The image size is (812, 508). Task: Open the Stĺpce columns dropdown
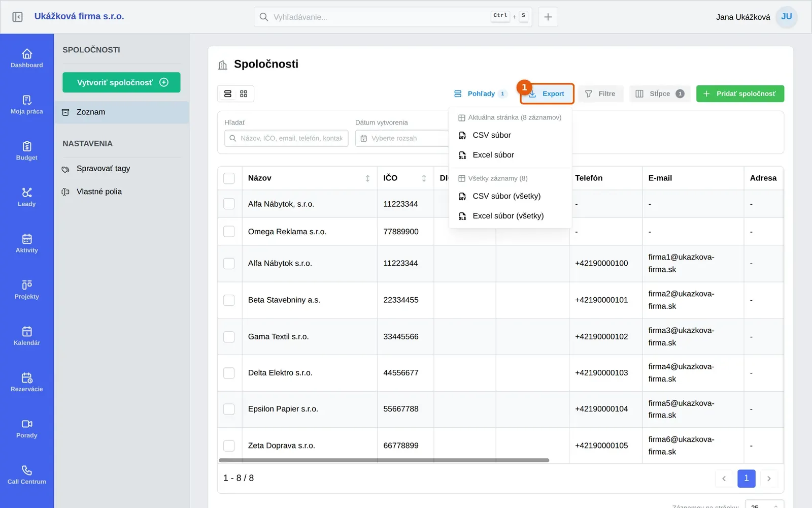point(660,94)
